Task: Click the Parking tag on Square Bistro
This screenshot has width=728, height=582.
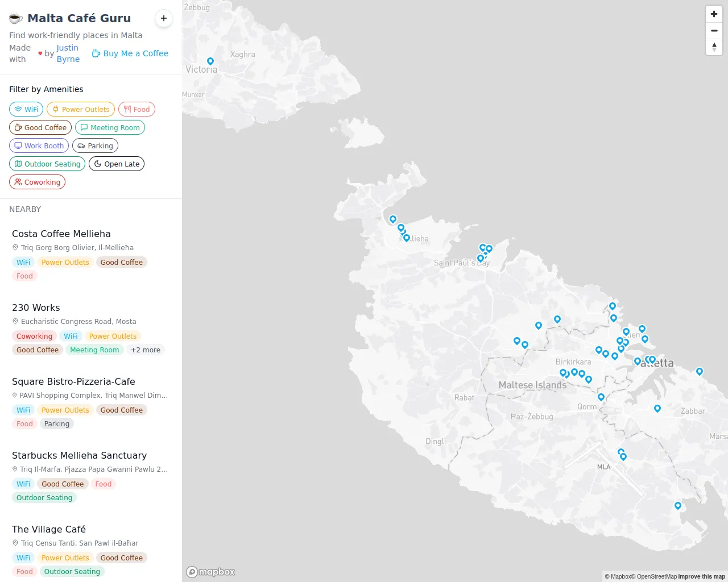Action: coord(57,424)
